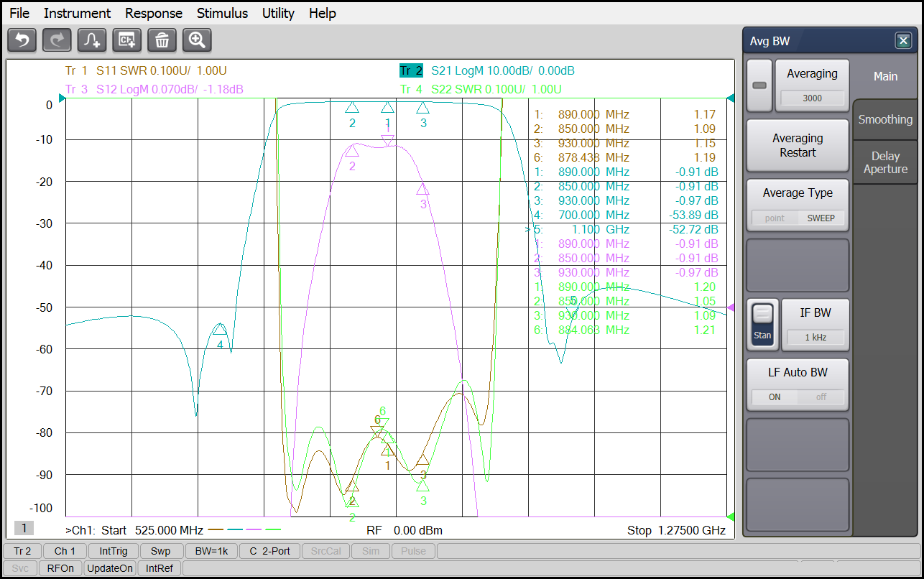The width and height of the screenshot is (924, 579).
Task: Set LF Auto BW to off
Action: pyautogui.click(x=821, y=397)
